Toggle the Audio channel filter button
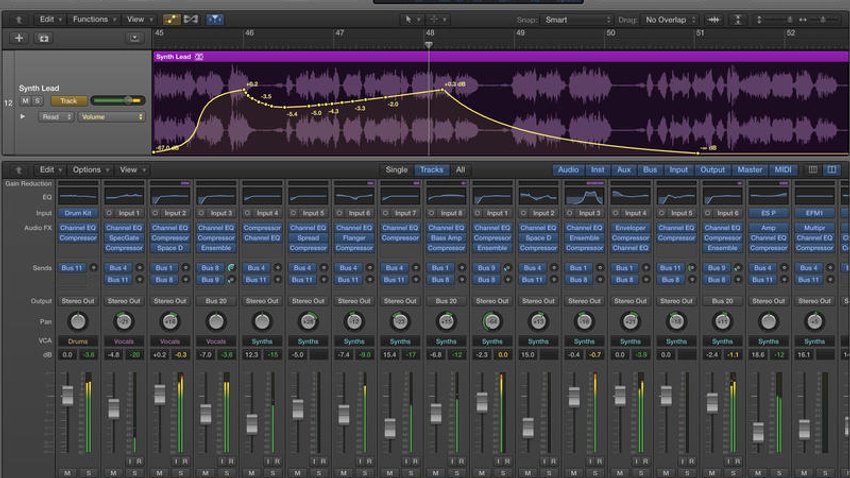 coord(568,170)
